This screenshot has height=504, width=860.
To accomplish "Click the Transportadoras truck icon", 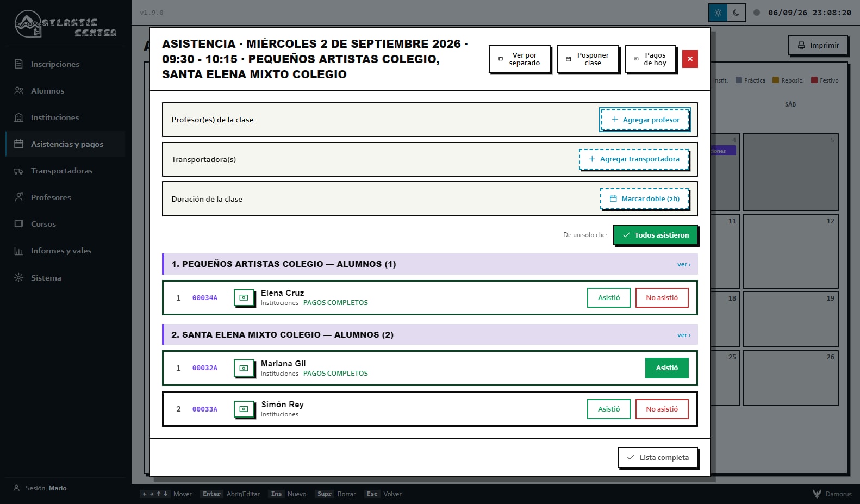I will tap(18, 171).
